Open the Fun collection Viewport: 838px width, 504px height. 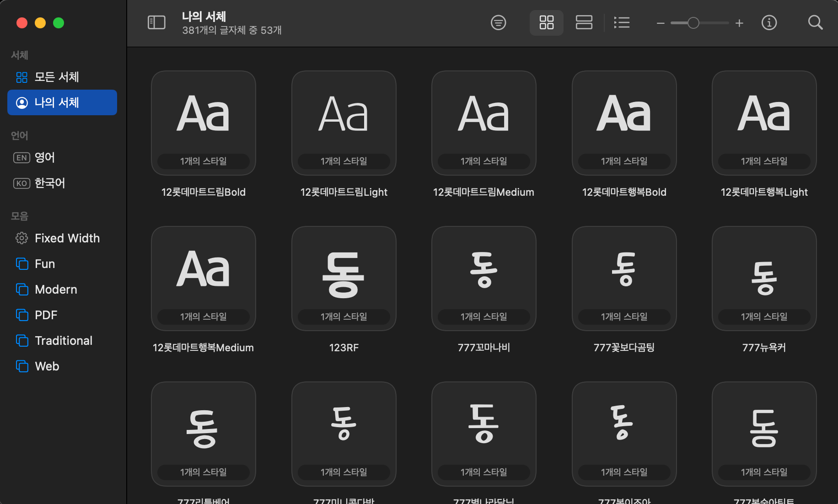point(62,263)
